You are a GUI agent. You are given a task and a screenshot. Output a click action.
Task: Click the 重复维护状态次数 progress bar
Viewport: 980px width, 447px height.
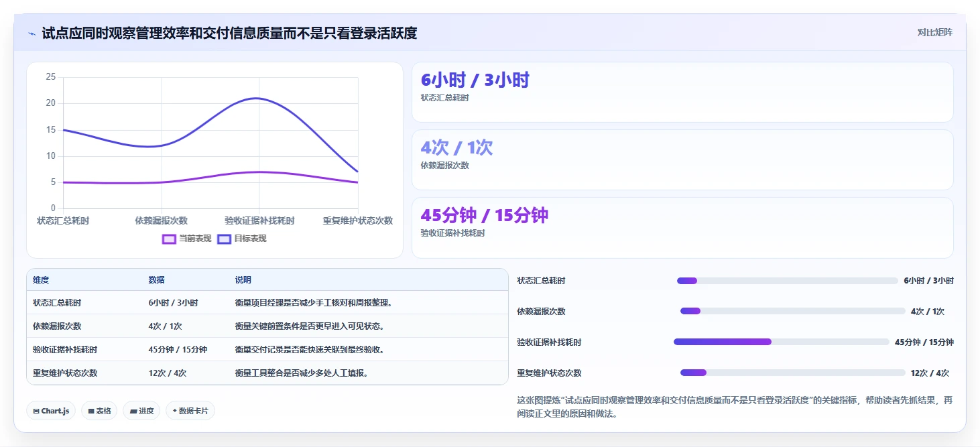[793, 373]
